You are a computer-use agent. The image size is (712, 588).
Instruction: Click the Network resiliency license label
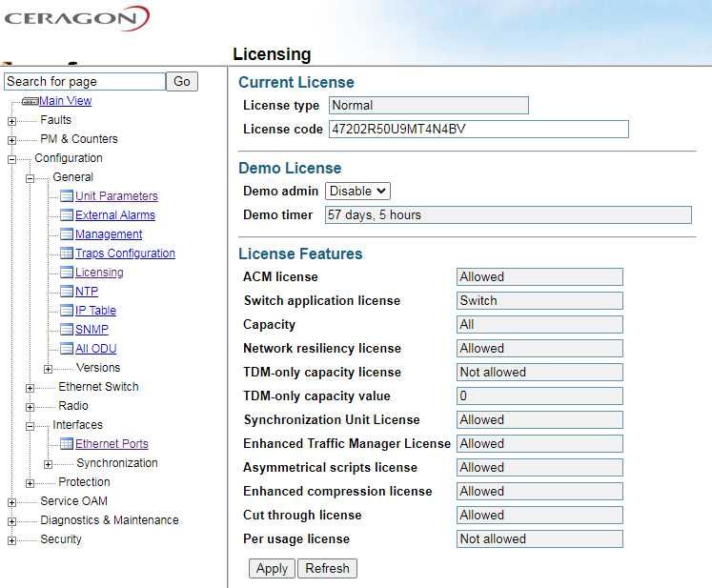[x=322, y=348]
